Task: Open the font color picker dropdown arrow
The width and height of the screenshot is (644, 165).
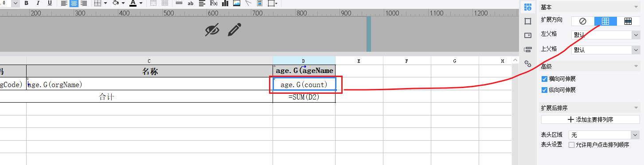Action: click(141, 3)
